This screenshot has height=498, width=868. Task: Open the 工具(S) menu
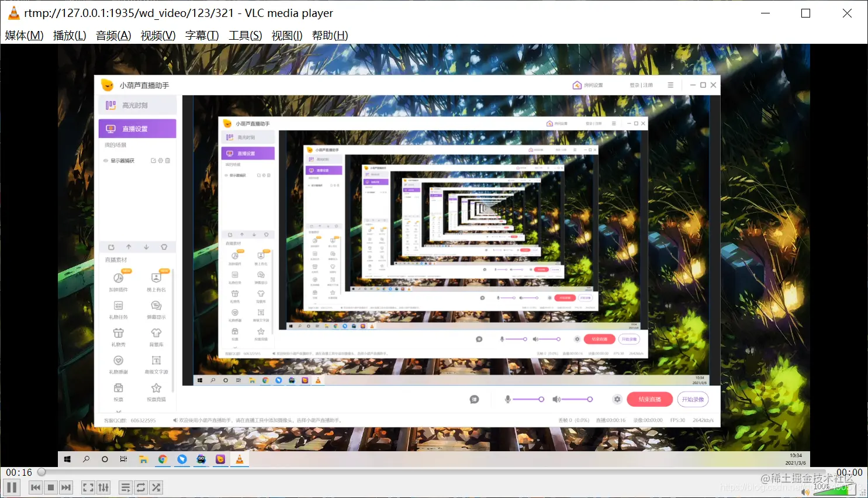pos(245,36)
